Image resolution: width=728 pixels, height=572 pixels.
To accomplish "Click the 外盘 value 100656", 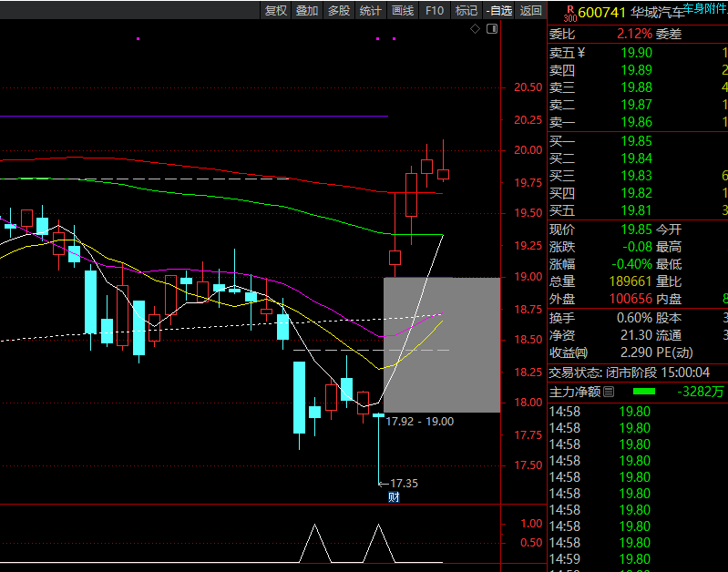I will tap(631, 299).
